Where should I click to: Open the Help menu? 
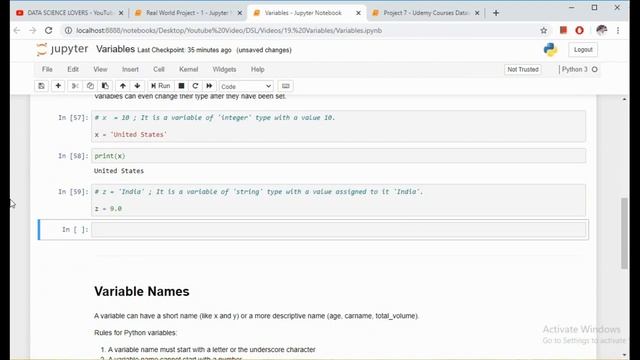(x=258, y=69)
